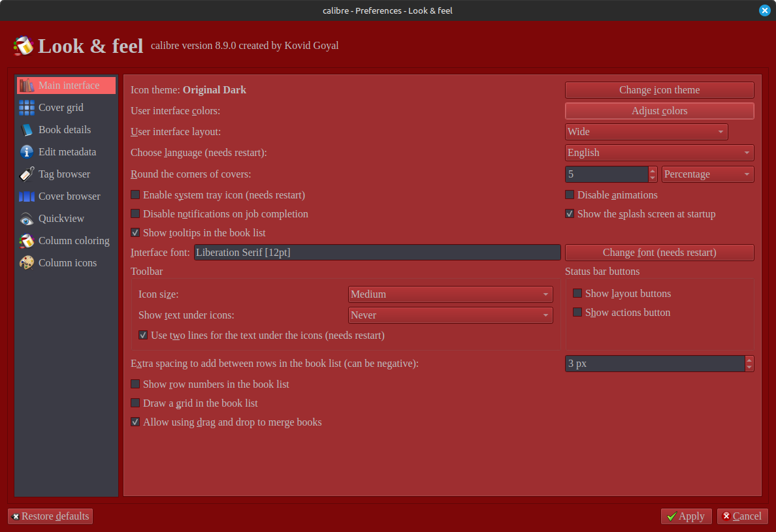Open the Quickview section
This screenshot has height=532, width=776.
[x=67, y=219]
